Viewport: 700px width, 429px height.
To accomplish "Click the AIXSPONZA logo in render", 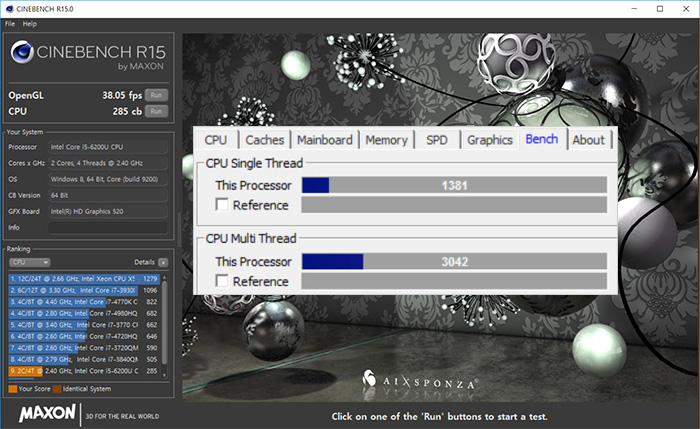I will 420,381.
